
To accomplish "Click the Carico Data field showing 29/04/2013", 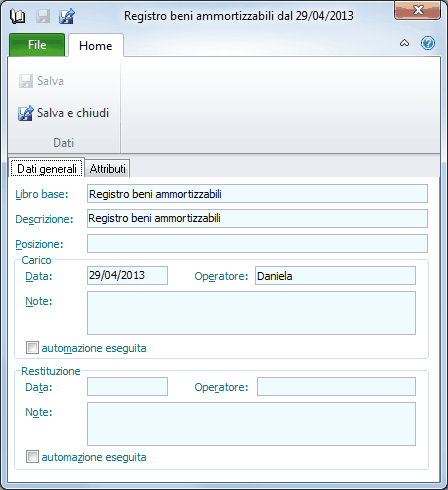I will 127,275.
